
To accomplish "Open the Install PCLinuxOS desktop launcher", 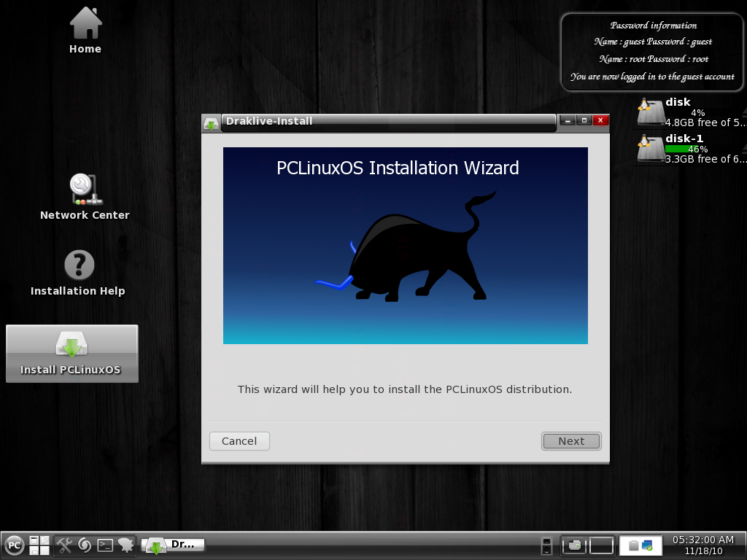I will click(71, 353).
